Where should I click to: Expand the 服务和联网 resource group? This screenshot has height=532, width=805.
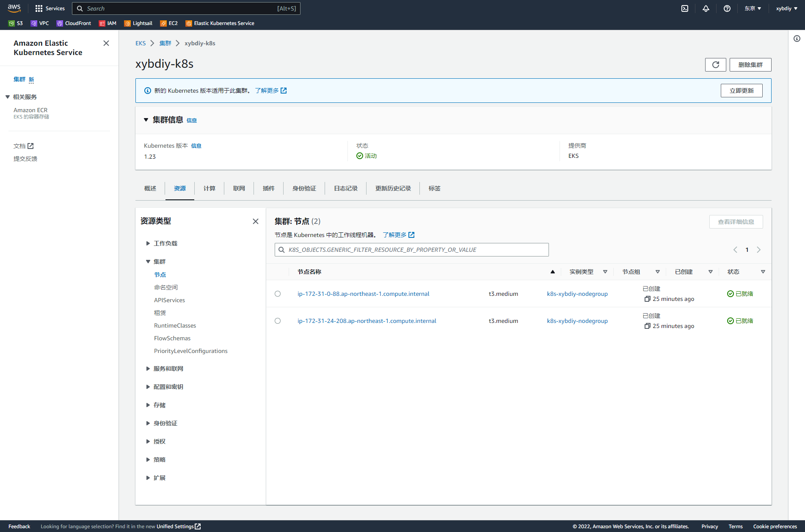148,369
